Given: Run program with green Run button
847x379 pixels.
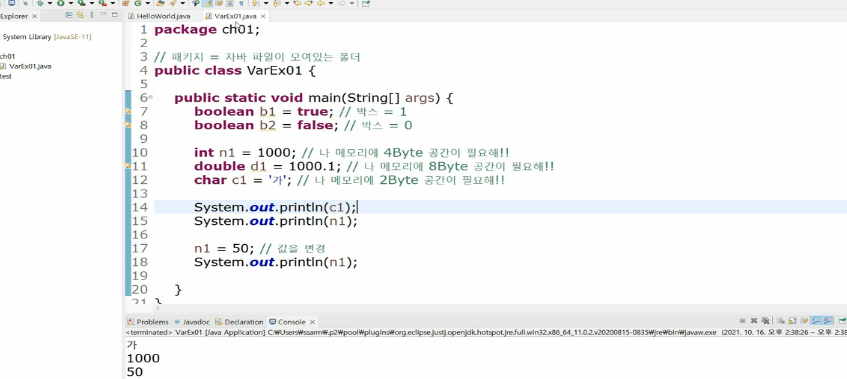Looking at the screenshot, I should [x=60, y=3].
